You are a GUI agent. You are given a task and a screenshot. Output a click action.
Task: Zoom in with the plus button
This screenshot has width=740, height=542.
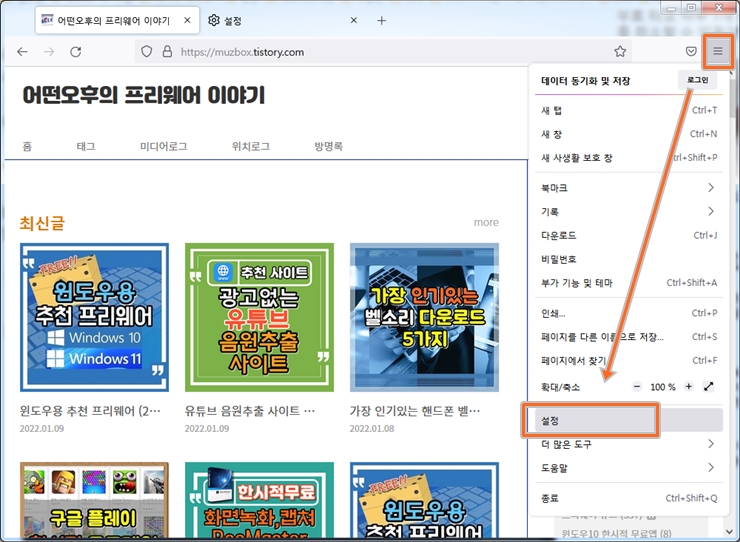[x=689, y=387]
